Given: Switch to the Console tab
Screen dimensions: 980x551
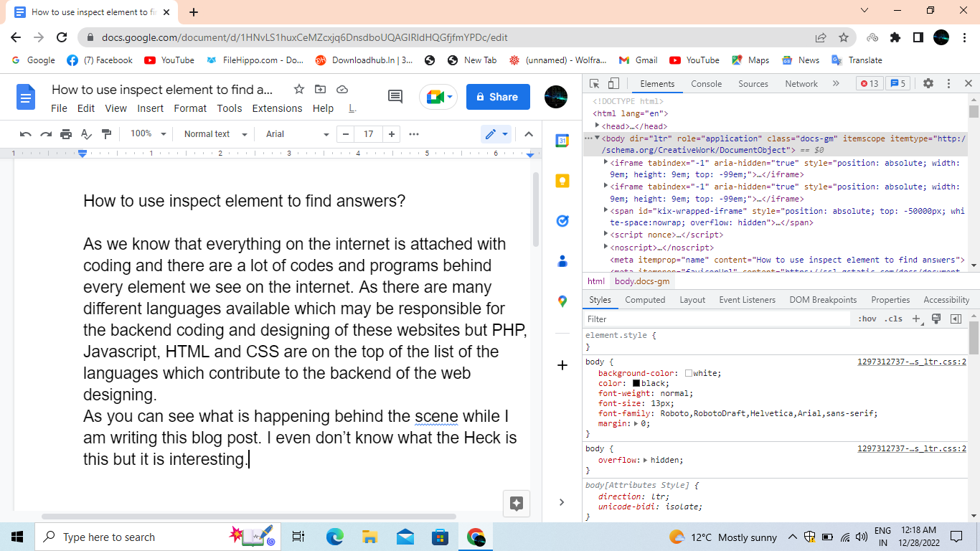Looking at the screenshot, I should (707, 84).
